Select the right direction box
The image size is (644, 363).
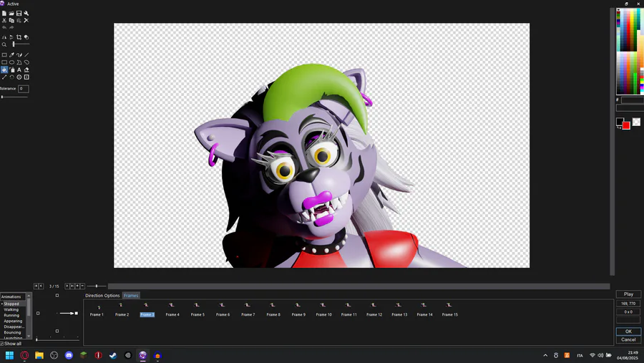point(76,314)
